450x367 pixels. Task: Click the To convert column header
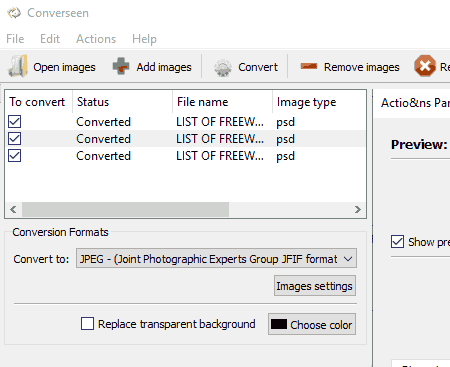click(39, 102)
